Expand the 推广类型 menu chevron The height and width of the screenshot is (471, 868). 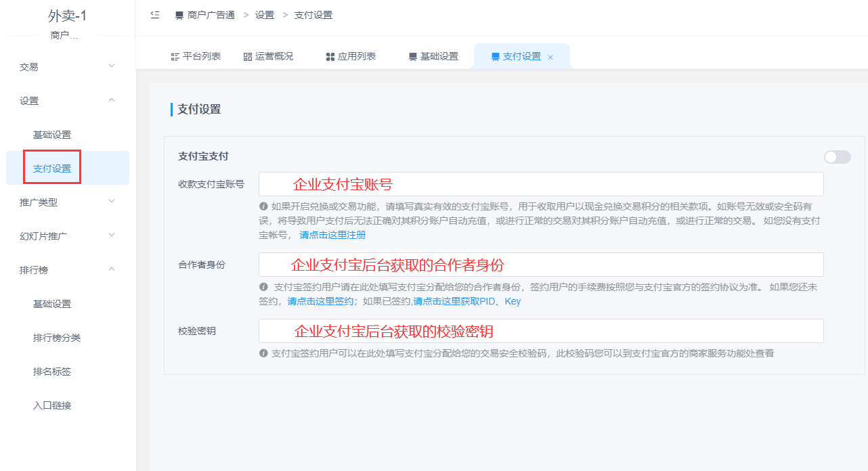tap(112, 201)
